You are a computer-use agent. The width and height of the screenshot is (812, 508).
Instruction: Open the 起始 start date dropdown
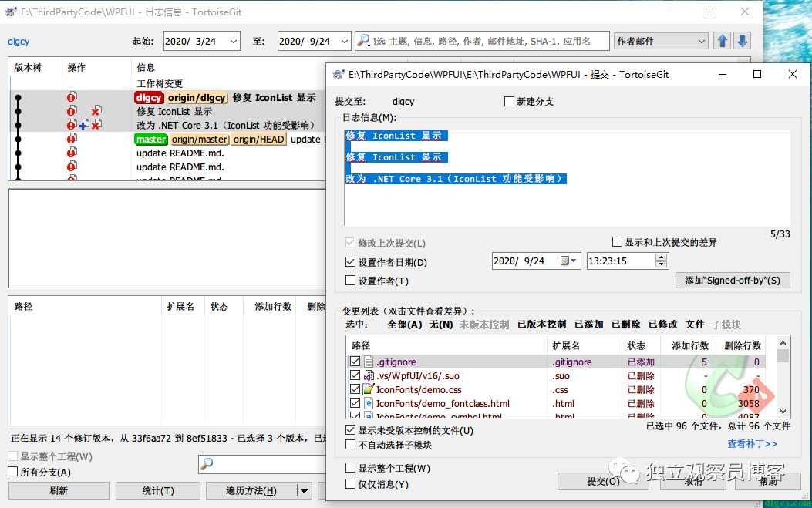tap(234, 41)
